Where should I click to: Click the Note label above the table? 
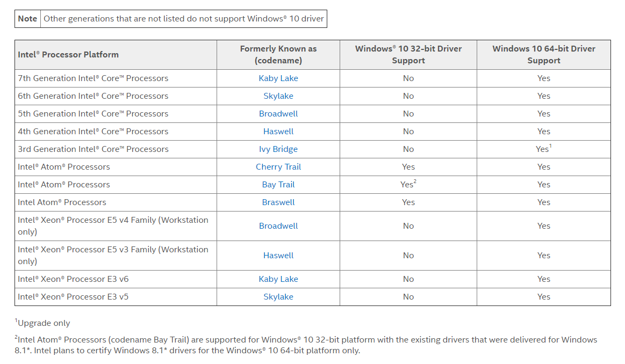27,19
